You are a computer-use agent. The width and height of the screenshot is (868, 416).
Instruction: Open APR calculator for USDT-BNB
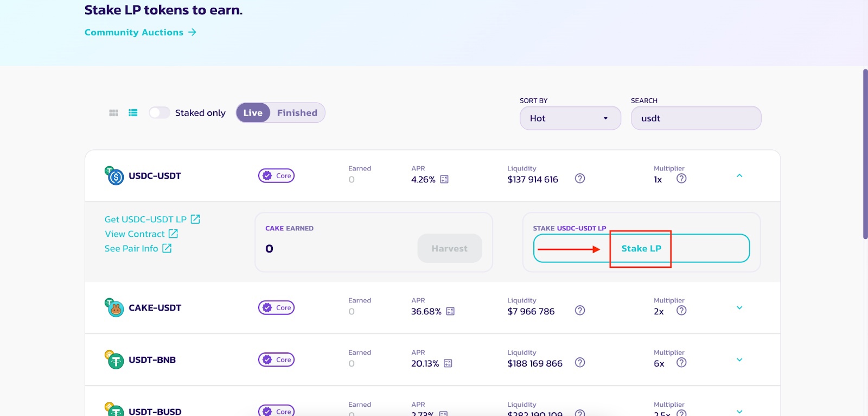point(448,363)
